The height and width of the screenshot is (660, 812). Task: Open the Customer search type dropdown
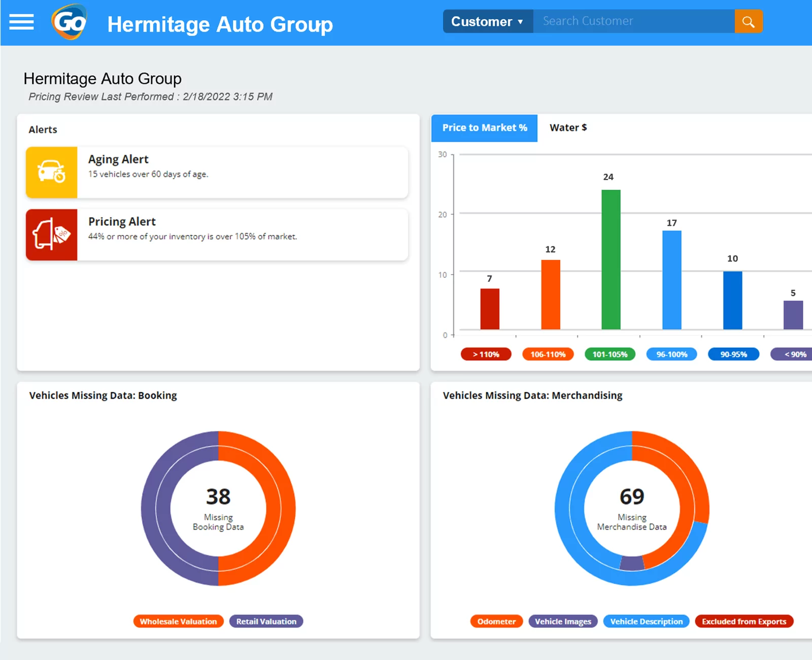pos(487,21)
